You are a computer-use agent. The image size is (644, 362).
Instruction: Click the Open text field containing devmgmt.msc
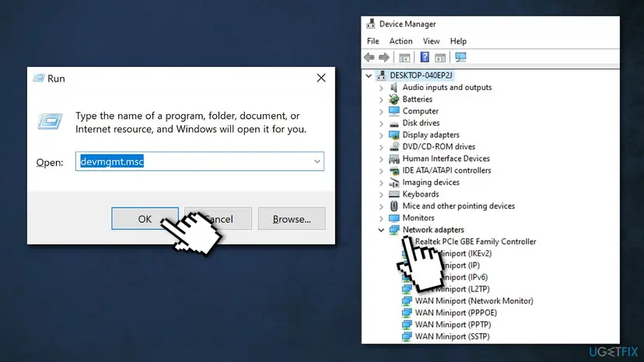click(x=200, y=162)
